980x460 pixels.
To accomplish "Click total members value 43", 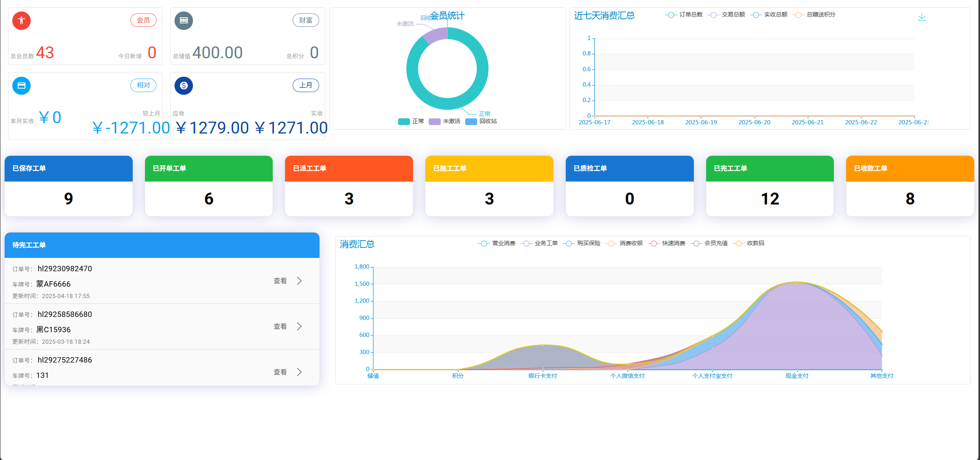I will 45,53.
